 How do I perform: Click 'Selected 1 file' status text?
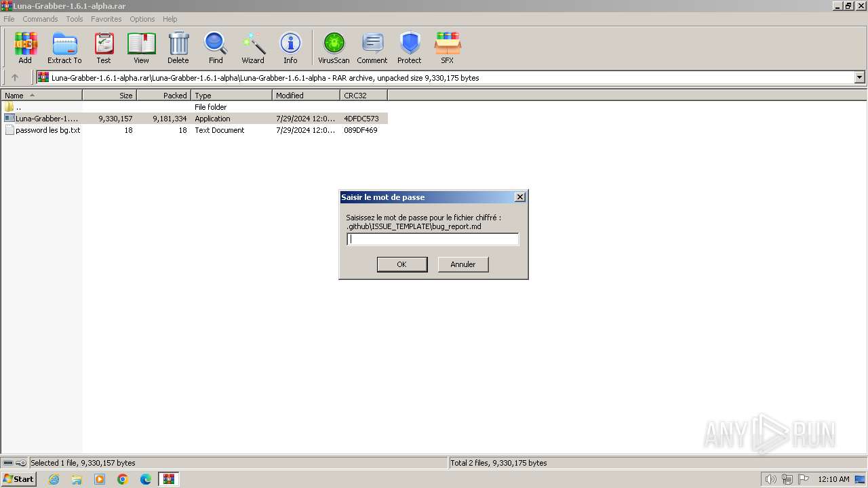[x=83, y=463]
